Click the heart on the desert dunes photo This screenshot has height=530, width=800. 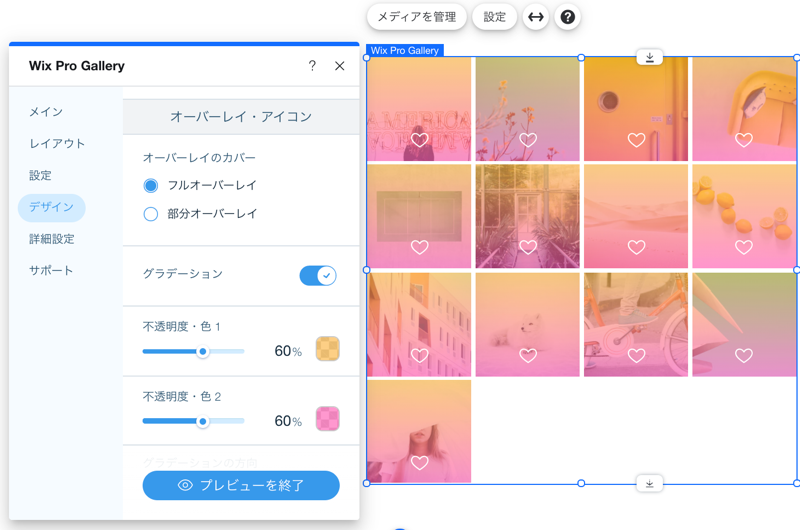click(636, 247)
